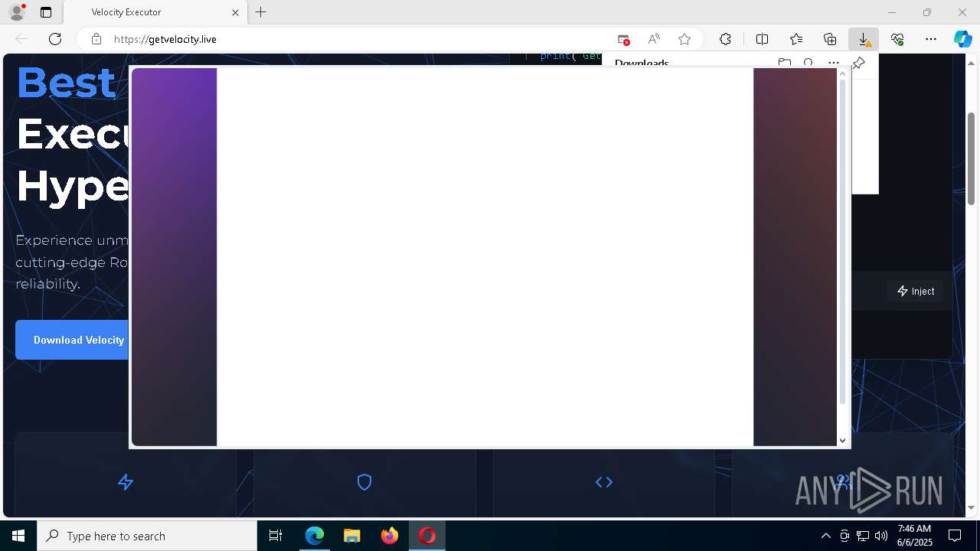Open the tab actions menu icon
980x551 pixels.
46,12
